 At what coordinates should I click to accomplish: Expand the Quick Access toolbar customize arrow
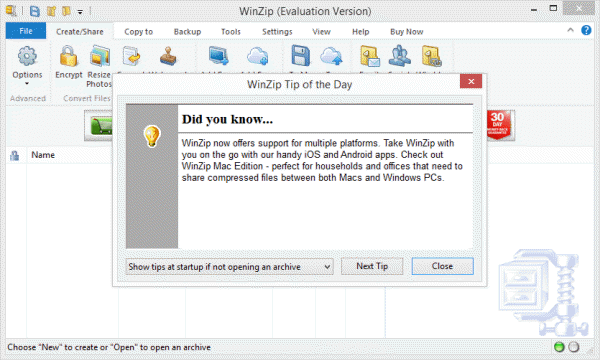[80, 12]
